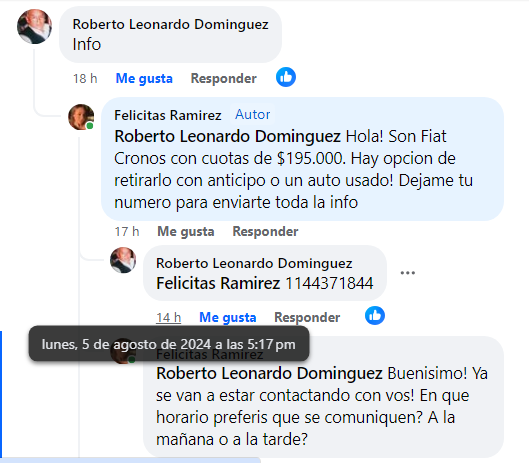
Task: Open the three-dot options for the phone number comment
Action: point(408,273)
